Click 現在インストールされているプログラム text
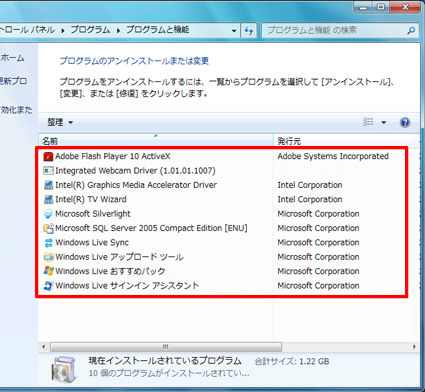425x392 pixels. [165, 361]
